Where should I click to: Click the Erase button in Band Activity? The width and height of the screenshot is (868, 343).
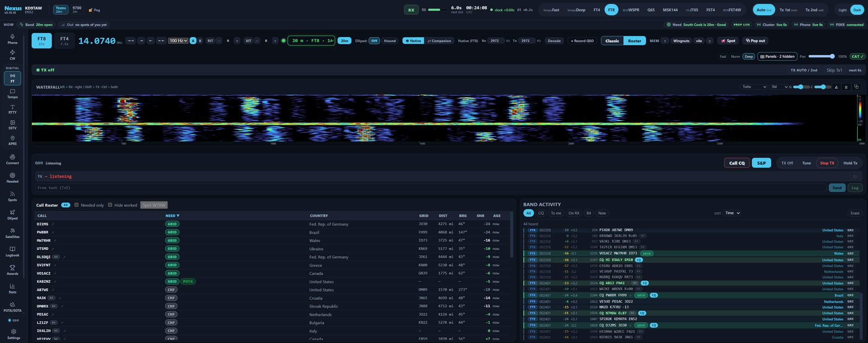coord(854,213)
